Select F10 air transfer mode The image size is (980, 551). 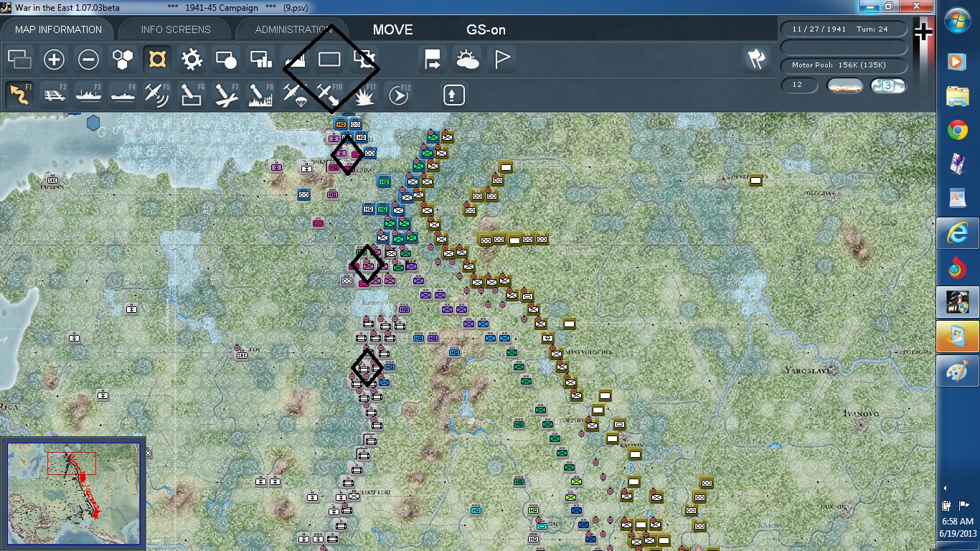coord(329,95)
